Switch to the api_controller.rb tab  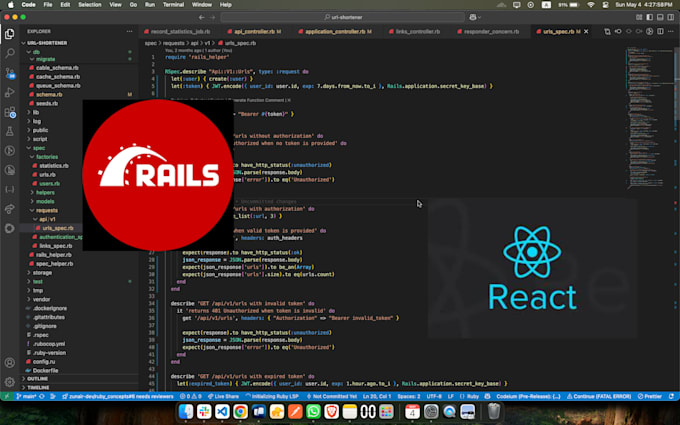(257, 32)
